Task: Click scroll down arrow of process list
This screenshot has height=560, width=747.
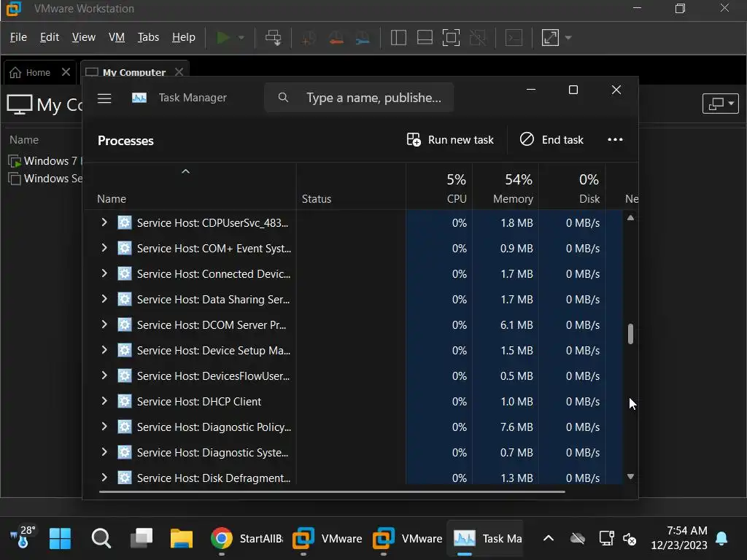Action: point(630,476)
